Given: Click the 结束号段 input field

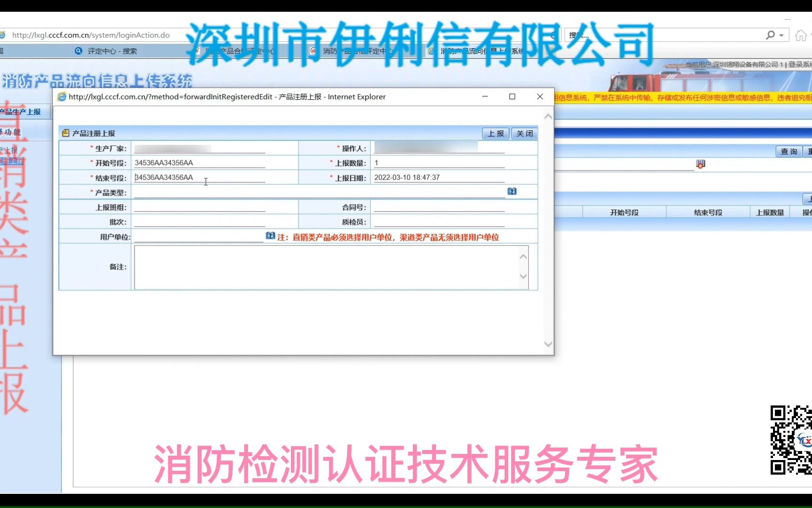Looking at the screenshot, I should coord(200,177).
